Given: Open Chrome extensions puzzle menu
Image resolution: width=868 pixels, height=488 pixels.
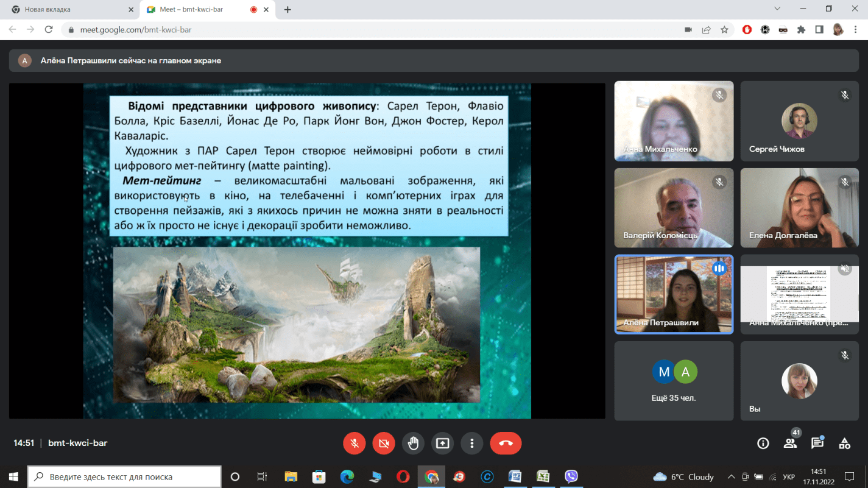Looking at the screenshot, I should (x=801, y=29).
